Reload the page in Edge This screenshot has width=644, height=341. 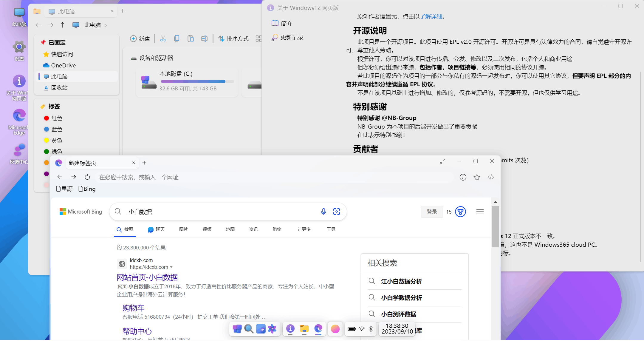click(87, 177)
